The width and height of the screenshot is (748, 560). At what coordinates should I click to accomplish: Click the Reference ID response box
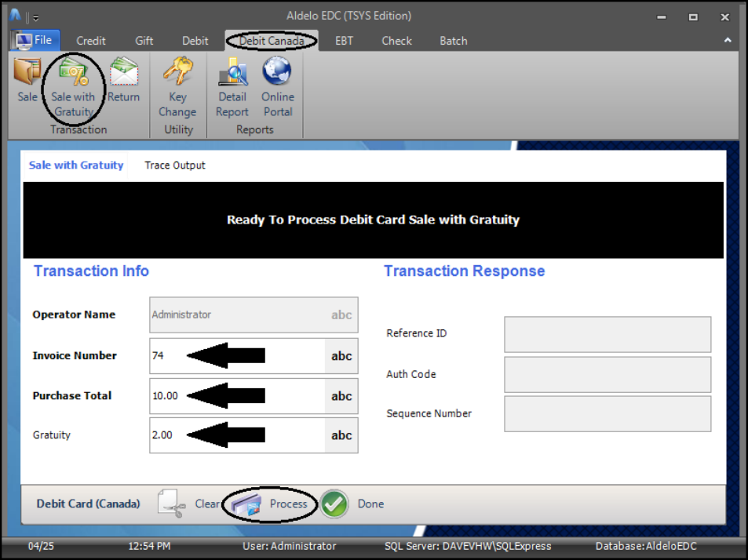608,334
